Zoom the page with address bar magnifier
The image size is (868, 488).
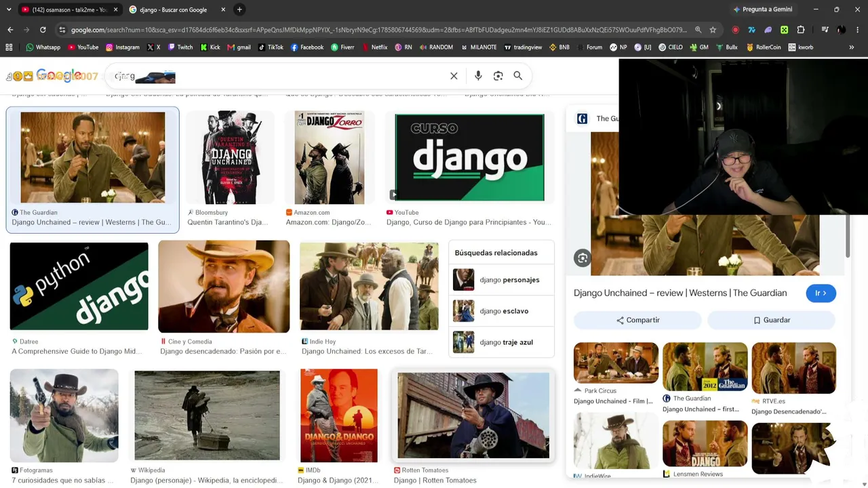coord(698,30)
